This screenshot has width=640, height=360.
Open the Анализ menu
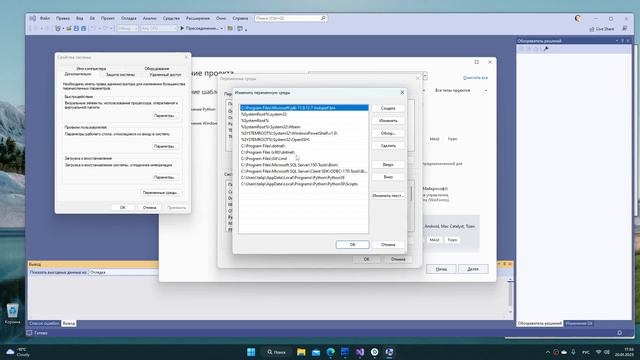point(149,18)
